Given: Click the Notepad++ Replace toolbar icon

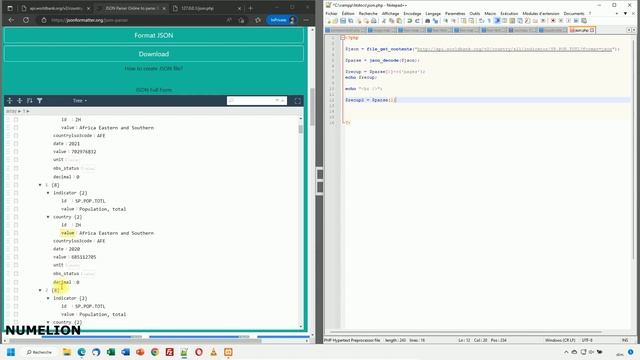Looking at the screenshot, I should pos(435,21).
